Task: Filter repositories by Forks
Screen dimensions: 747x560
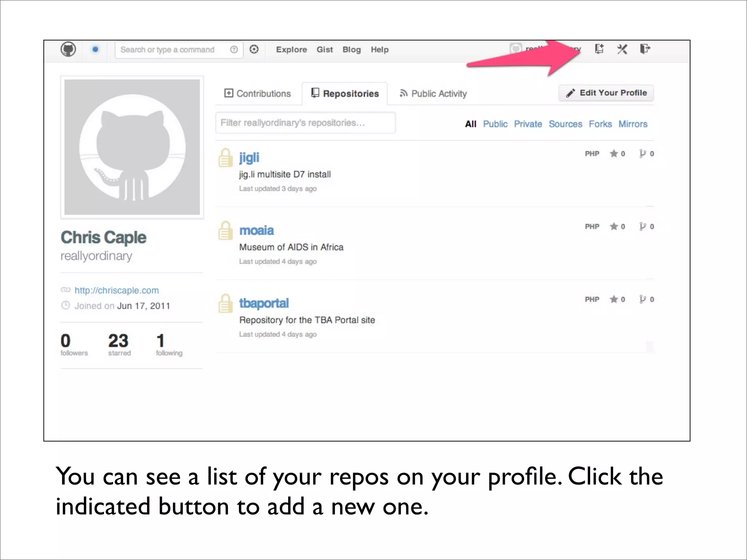Action: point(600,124)
